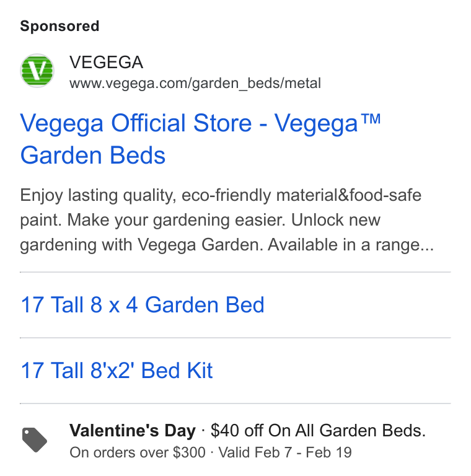
Task: Click the green VEGEGA logo icon
Action: tap(37, 71)
